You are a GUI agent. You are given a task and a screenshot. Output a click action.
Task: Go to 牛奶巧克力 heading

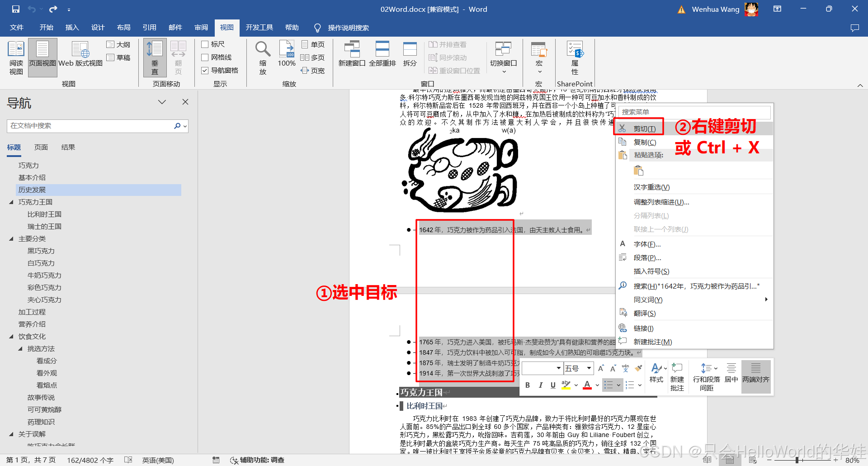click(x=44, y=276)
